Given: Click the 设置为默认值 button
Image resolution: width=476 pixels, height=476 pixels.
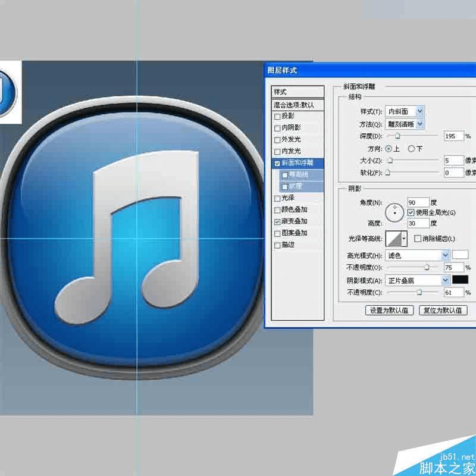Looking at the screenshot, I should pos(389,309).
